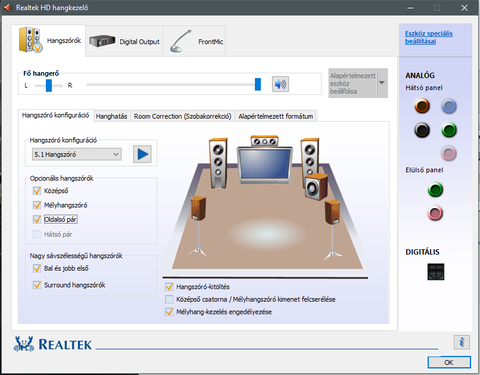Screen dimensions: 480x375
Task: Uncheck the Középső optional speaker
Action: point(37,191)
